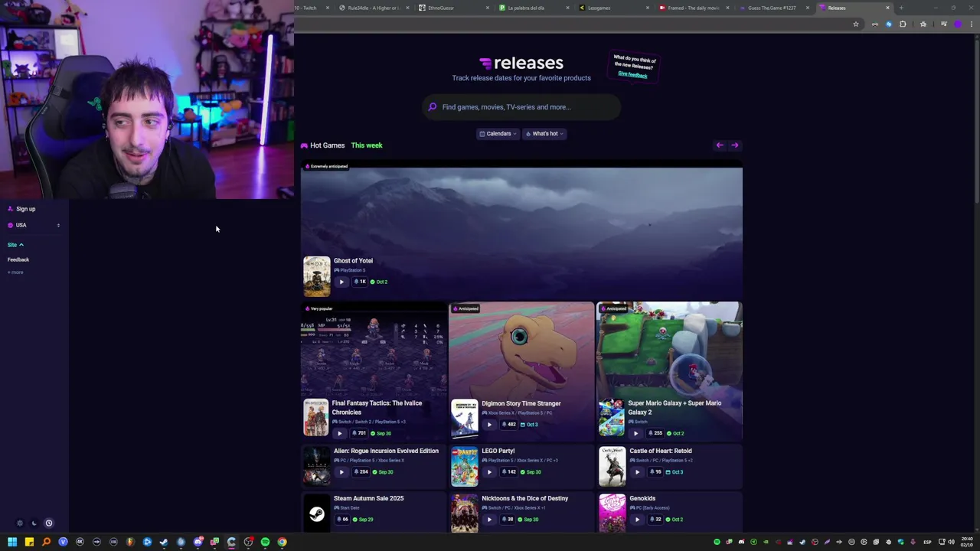This screenshot has width=980, height=551.
Task: Play the LEGO Party! trailer
Action: coord(489,472)
